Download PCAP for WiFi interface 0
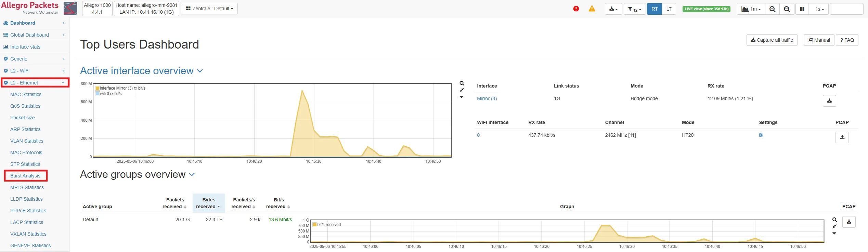The height and width of the screenshot is (252, 868). pos(842,137)
